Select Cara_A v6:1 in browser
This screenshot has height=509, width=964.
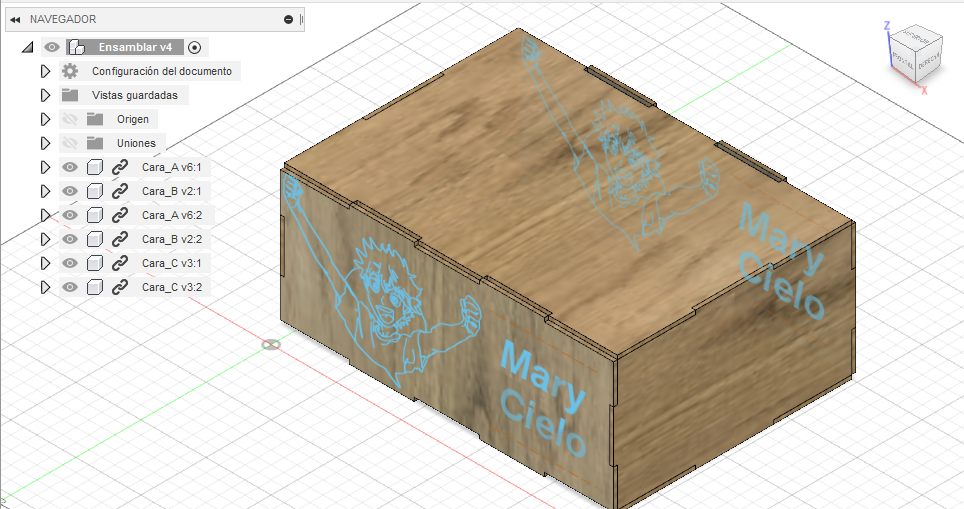(x=172, y=167)
